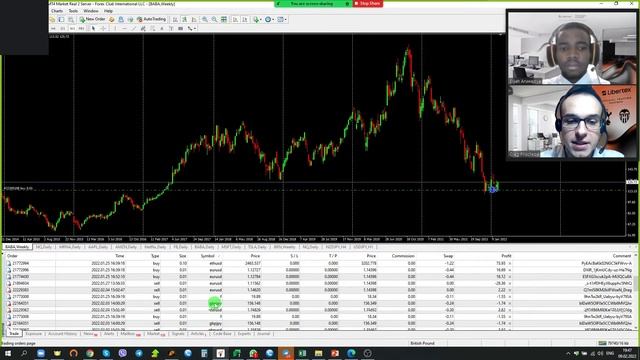The height and width of the screenshot is (360, 640).
Task: Switch to the BABA,Weekly chart tab
Action: pos(17,247)
